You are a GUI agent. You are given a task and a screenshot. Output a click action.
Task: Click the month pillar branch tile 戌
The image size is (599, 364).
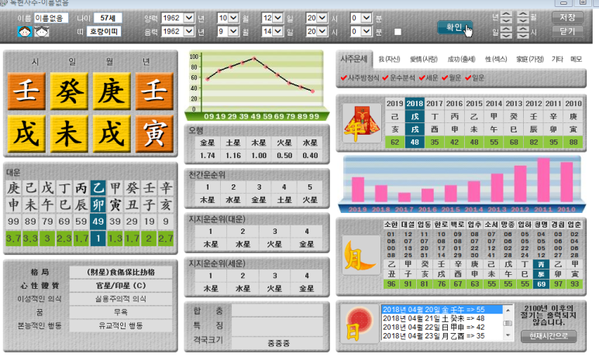coord(112,133)
